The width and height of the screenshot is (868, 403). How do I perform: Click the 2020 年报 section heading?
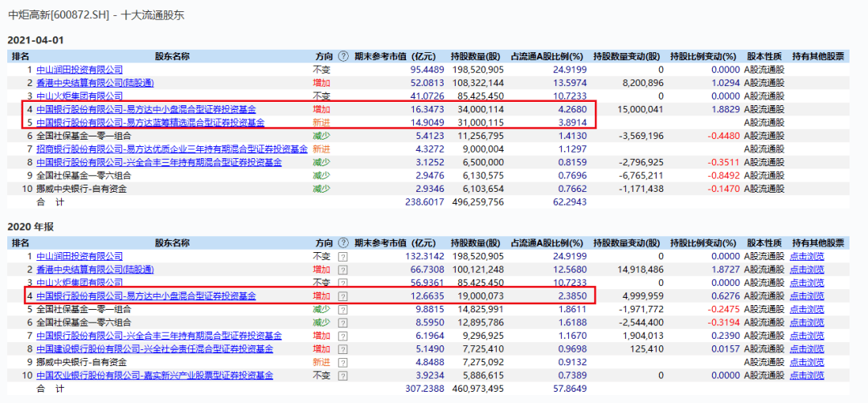click(29, 228)
